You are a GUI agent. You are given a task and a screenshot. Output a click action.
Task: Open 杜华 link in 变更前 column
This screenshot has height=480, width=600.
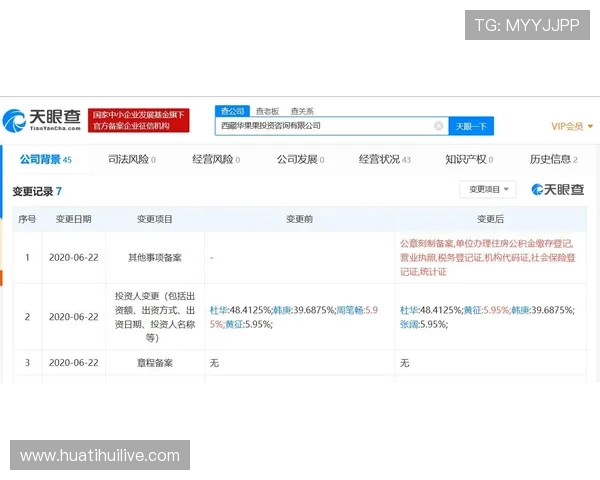[218, 310]
